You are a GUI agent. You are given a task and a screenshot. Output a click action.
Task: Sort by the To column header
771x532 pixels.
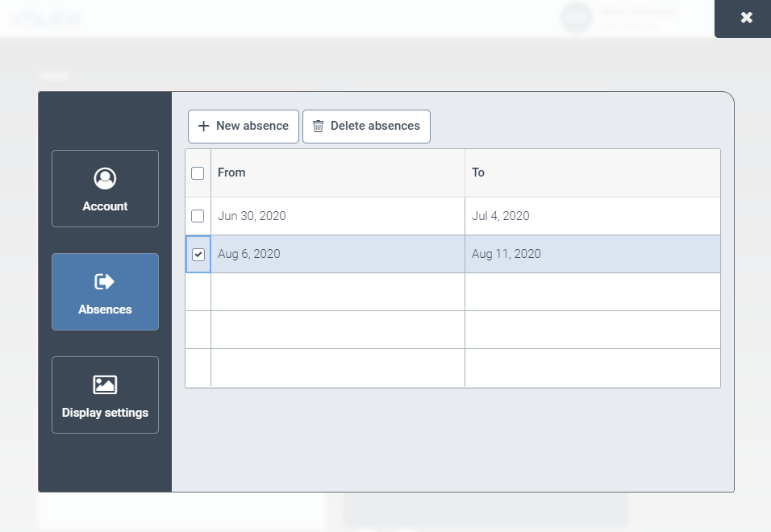pos(478,172)
